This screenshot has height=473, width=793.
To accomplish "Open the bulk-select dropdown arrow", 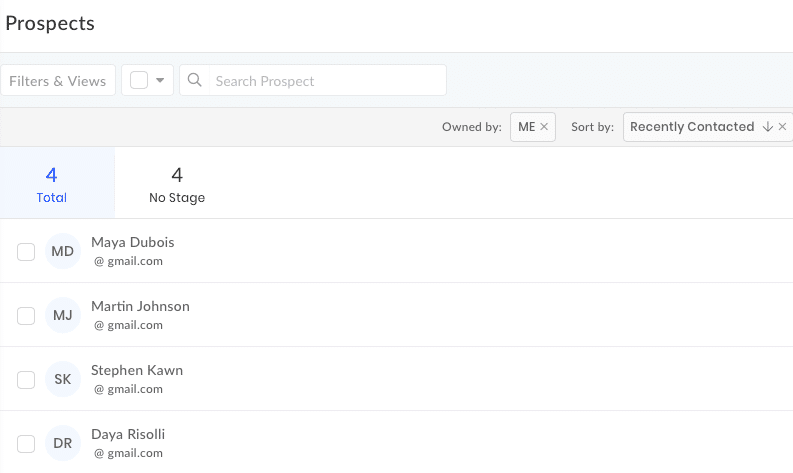I will pos(160,80).
